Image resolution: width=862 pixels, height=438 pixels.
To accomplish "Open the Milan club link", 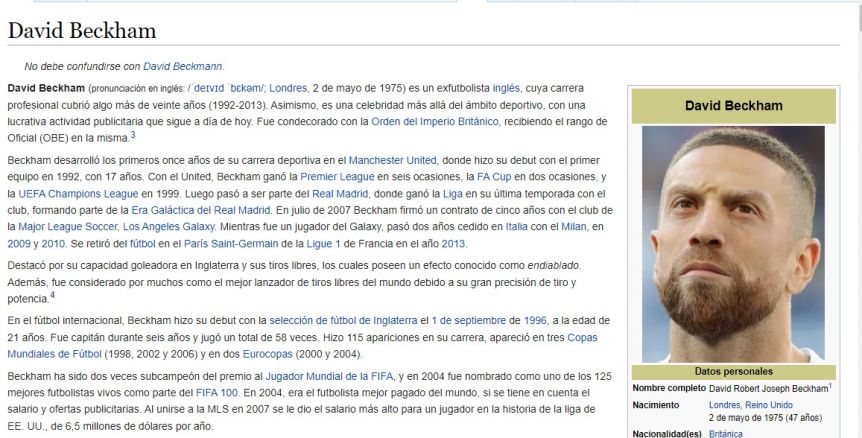I will [574, 227].
